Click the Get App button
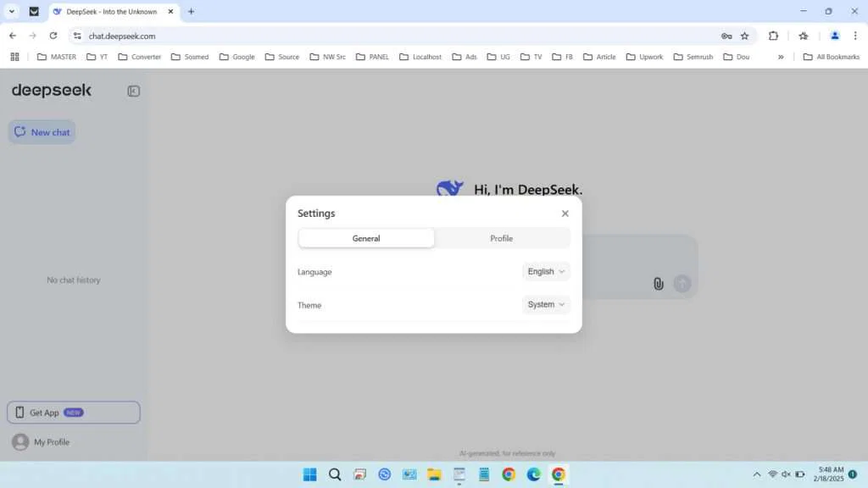 pyautogui.click(x=73, y=412)
